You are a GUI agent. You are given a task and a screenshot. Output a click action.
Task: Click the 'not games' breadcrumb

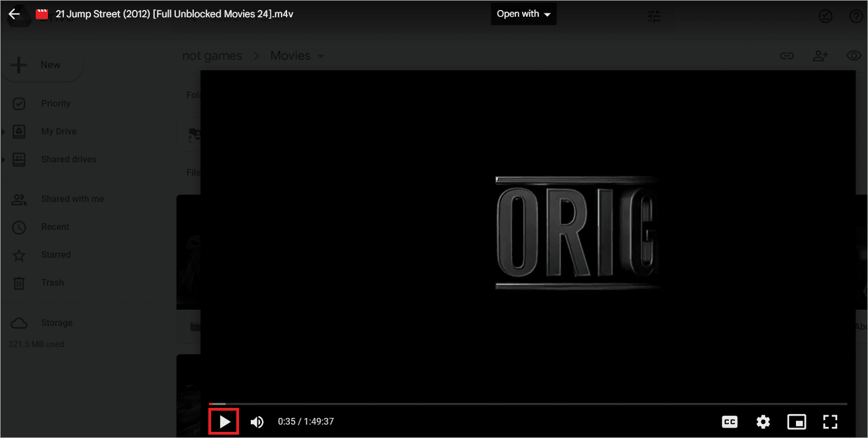point(212,56)
